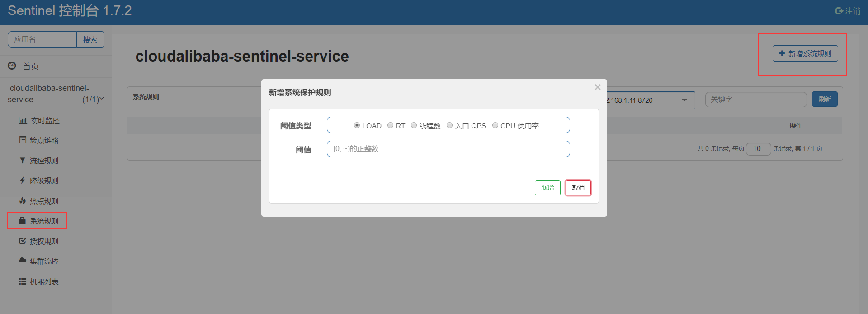This screenshot has height=314, width=868.
Task: Click the lock icon for 系统规则
Action: (22, 220)
